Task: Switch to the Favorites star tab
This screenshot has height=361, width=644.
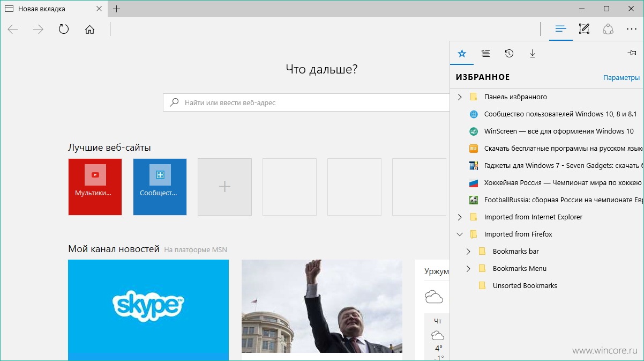Action: tap(462, 53)
